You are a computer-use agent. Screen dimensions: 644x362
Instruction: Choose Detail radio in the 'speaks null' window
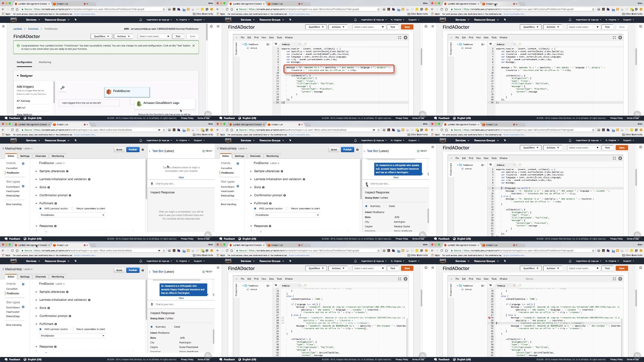coord(385,206)
